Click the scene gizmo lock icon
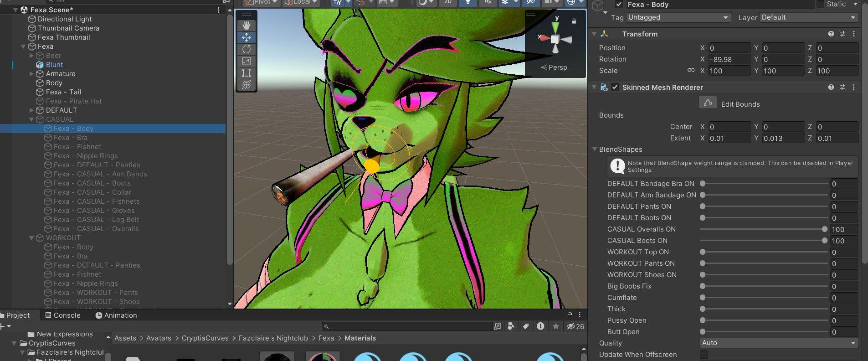Image resolution: width=868 pixels, height=361 pixels. click(574, 21)
